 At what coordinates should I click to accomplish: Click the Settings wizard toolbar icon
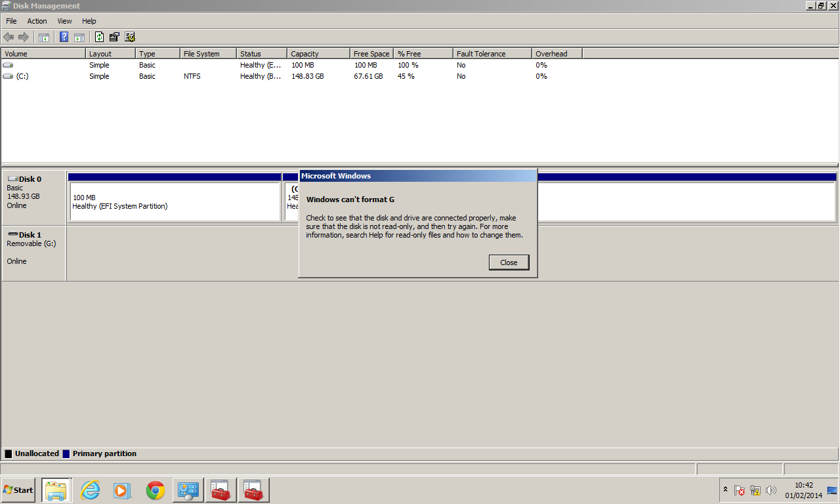click(x=130, y=37)
